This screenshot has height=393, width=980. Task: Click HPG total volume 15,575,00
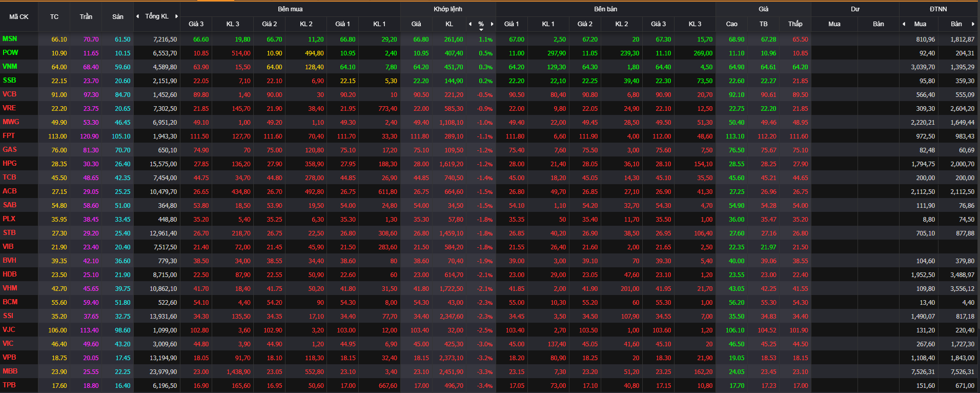tap(164, 164)
